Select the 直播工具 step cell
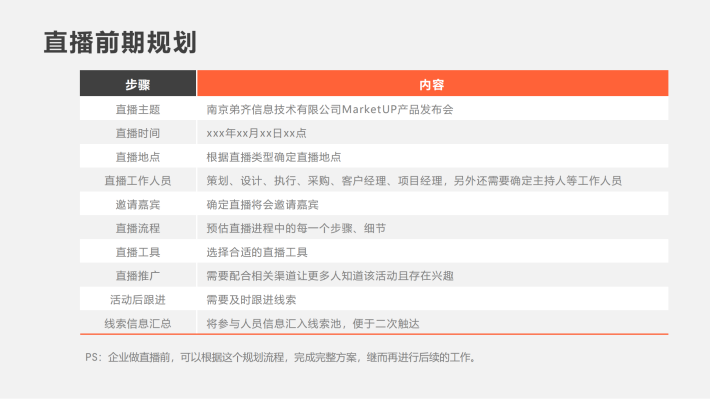 point(138,252)
